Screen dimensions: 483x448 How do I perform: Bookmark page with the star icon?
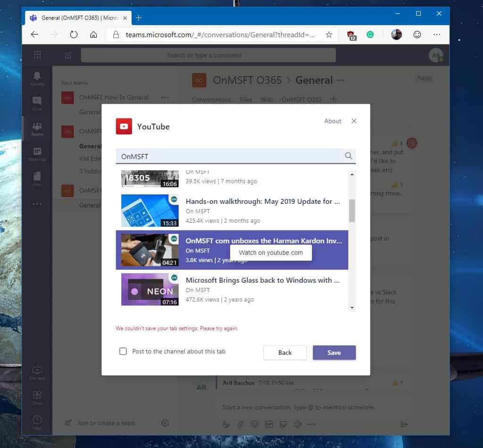click(329, 34)
